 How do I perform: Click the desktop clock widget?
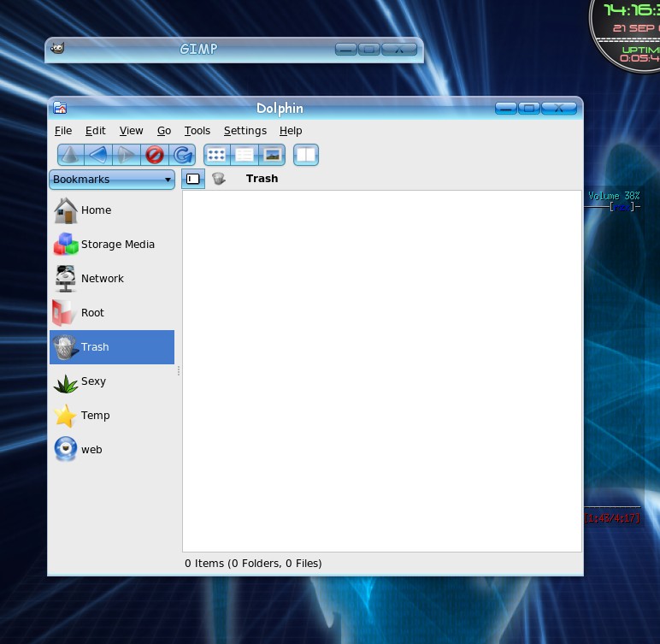coord(625,35)
